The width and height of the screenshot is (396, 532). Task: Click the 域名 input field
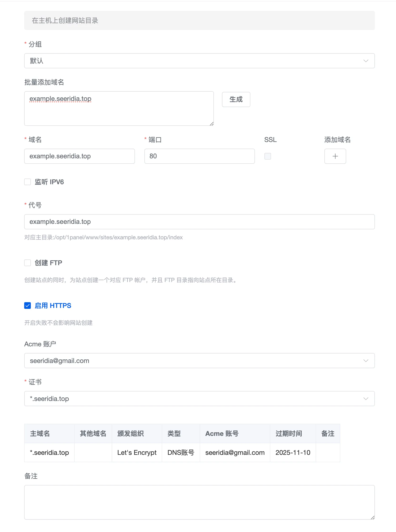(x=79, y=156)
